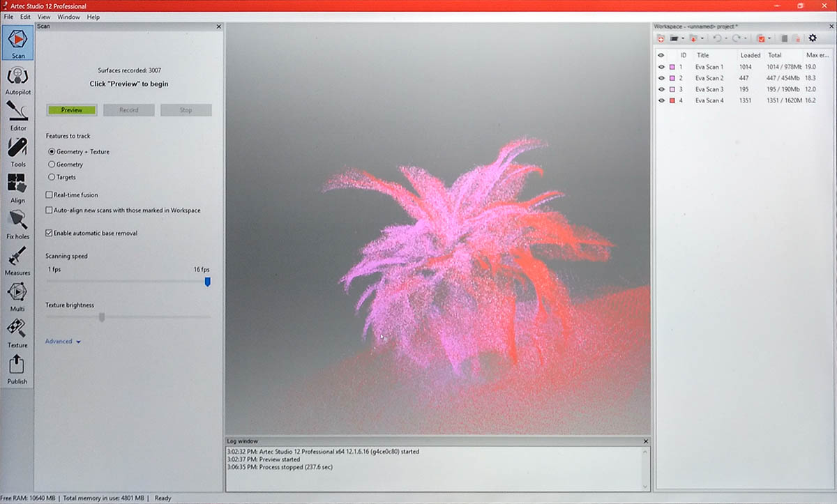Open the Edit menu
This screenshot has width=837, height=504.
click(x=25, y=17)
